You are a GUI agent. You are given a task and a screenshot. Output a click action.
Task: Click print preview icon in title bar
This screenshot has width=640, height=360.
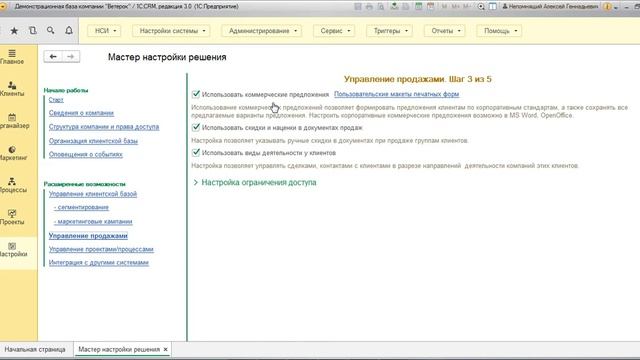point(381,7)
